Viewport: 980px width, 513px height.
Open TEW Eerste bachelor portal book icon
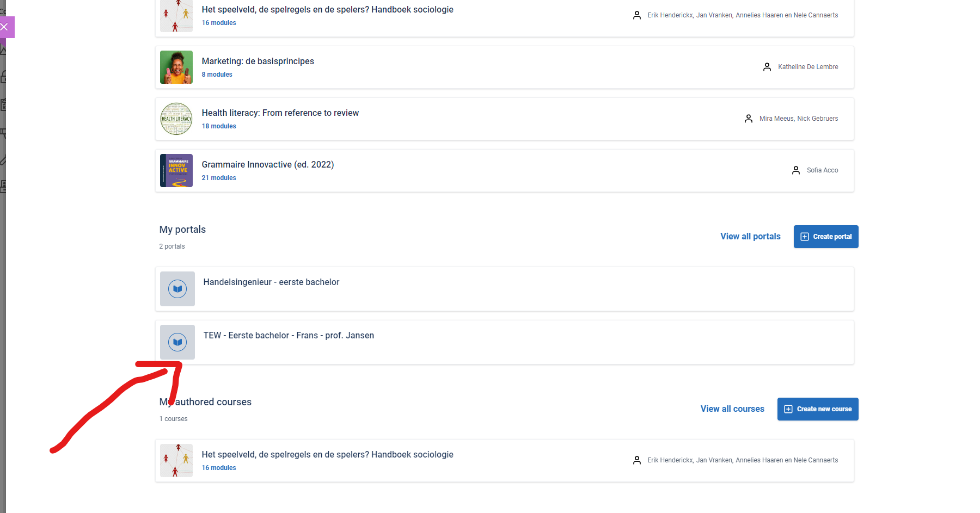tap(177, 342)
